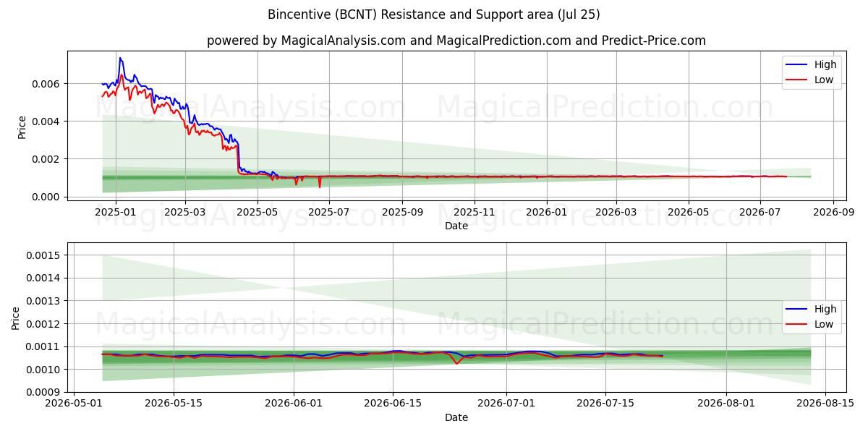This screenshot has width=868, height=434.
Task: Click the '2025-05' tick on upper date axis
Action: pyautogui.click(x=258, y=212)
